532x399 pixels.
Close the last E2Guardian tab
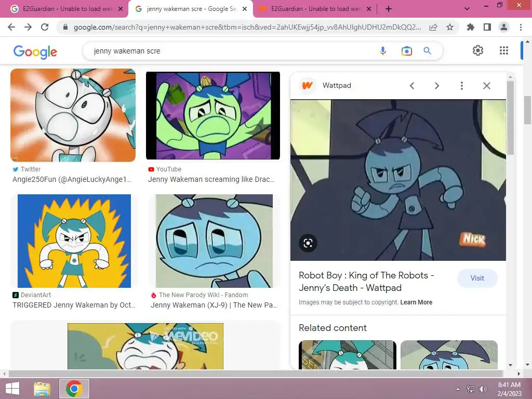pyautogui.click(x=369, y=9)
